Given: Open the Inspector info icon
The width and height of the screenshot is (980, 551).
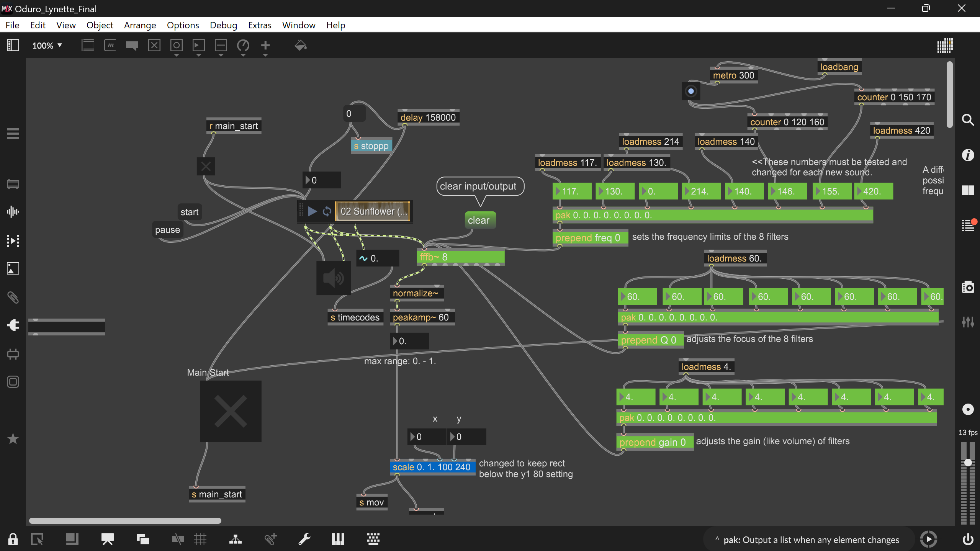Looking at the screenshot, I should click(968, 155).
